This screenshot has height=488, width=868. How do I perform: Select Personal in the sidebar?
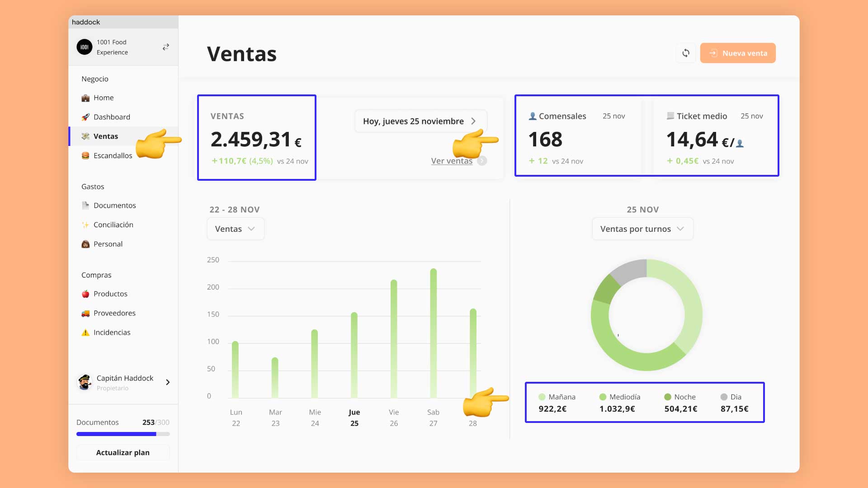(108, 244)
